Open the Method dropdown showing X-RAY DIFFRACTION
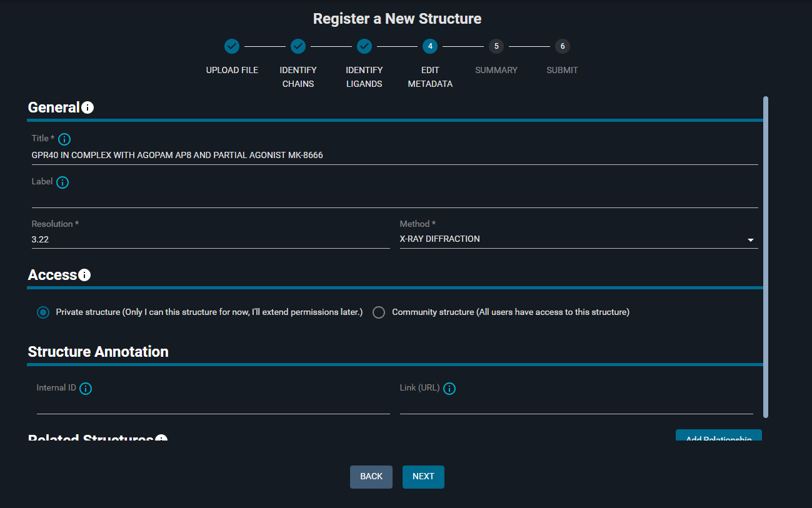 pos(579,239)
